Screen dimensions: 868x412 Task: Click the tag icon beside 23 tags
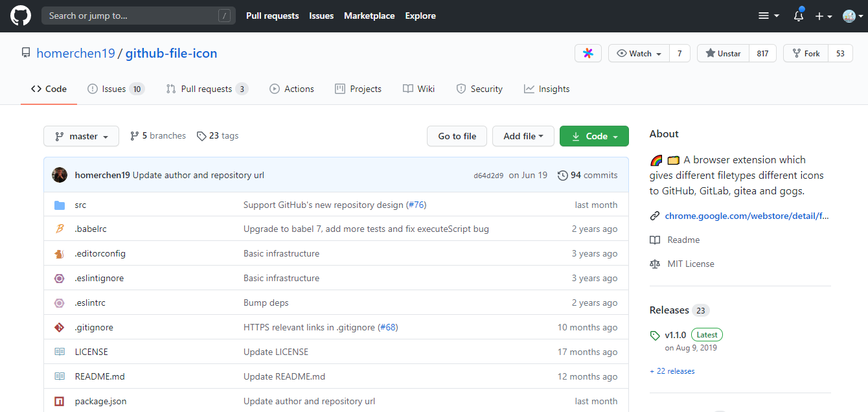pyautogui.click(x=202, y=136)
